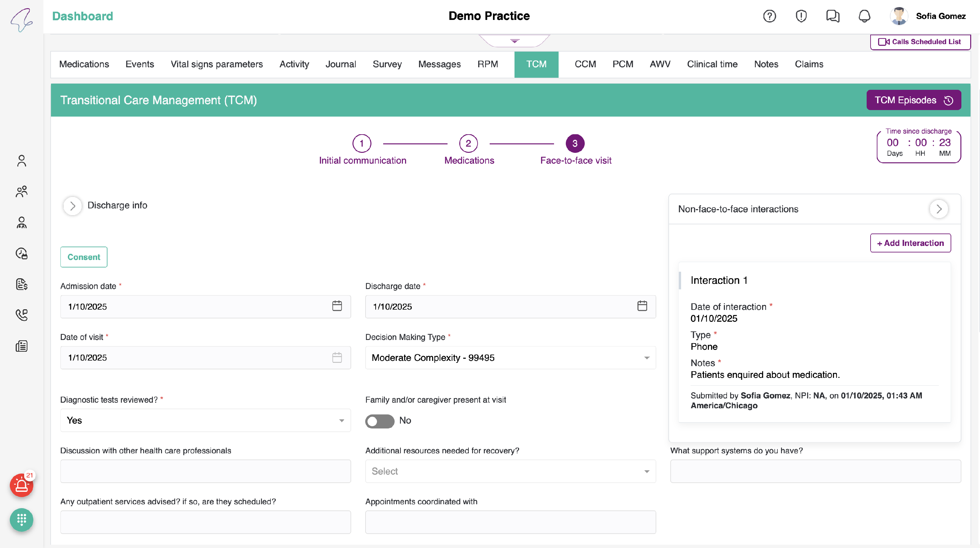Click the support systems text field
This screenshot has height=548, width=980.
coord(815,471)
